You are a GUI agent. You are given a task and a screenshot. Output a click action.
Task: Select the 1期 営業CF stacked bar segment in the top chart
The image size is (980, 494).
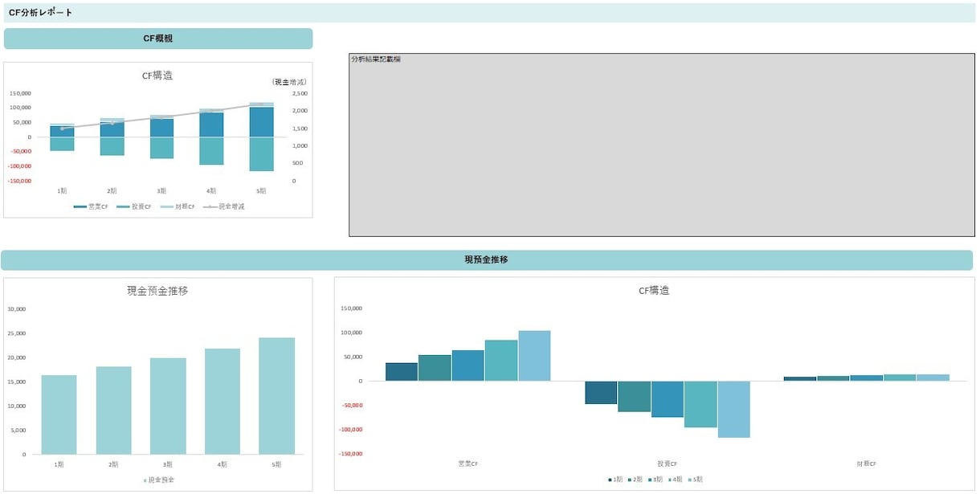pos(62,132)
